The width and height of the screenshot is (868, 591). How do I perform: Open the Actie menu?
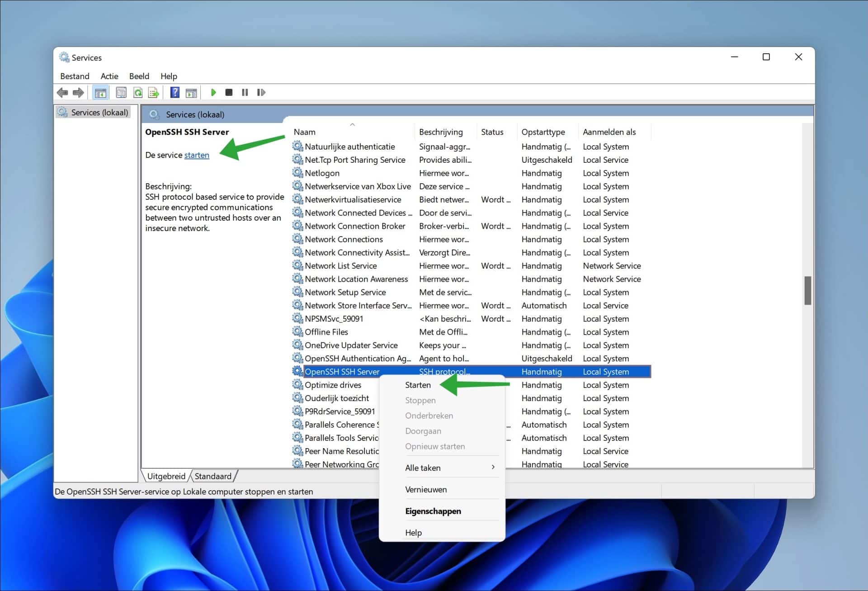[109, 76]
